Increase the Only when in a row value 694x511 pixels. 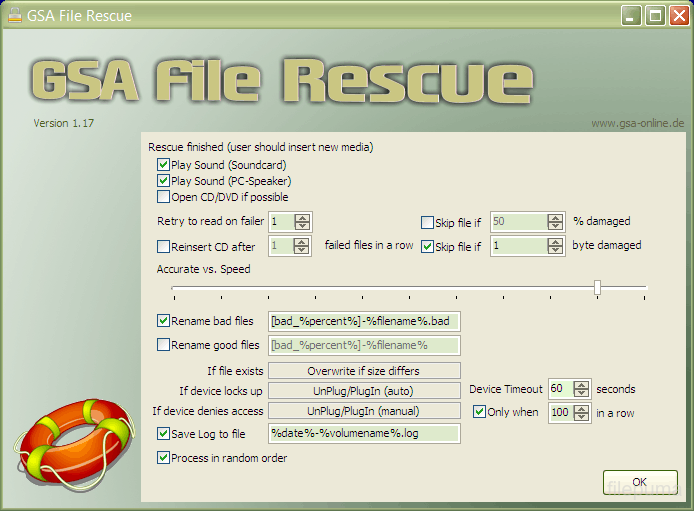[x=583, y=408]
